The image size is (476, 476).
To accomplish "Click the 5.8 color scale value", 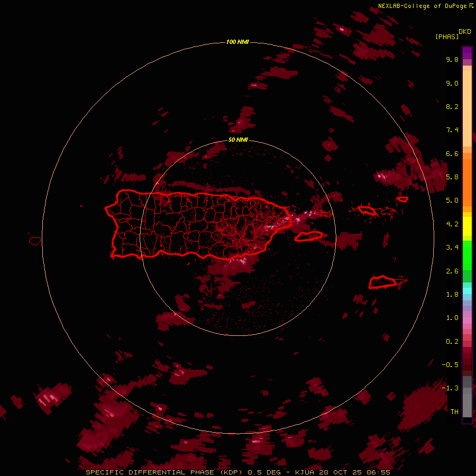I will (x=452, y=177).
